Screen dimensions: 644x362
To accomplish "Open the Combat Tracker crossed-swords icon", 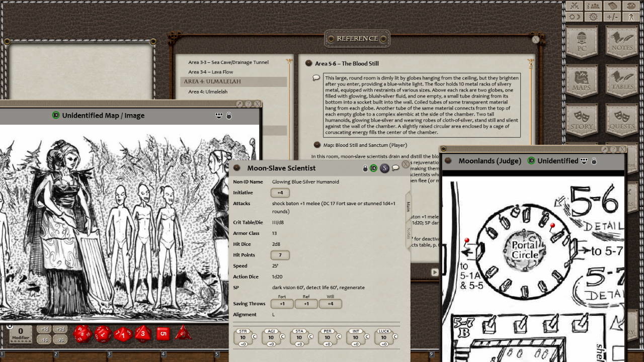I will [575, 6].
